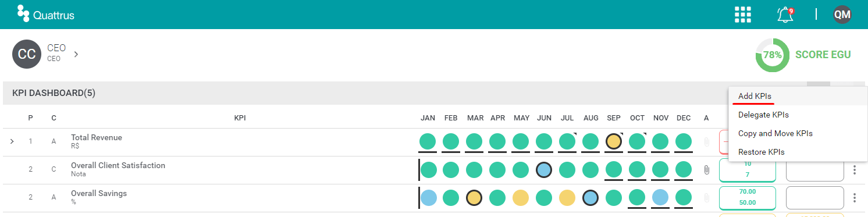The width and height of the screenshot is (868, 217).
Task: Click the Quattrus logo
Action: [46, 14]
